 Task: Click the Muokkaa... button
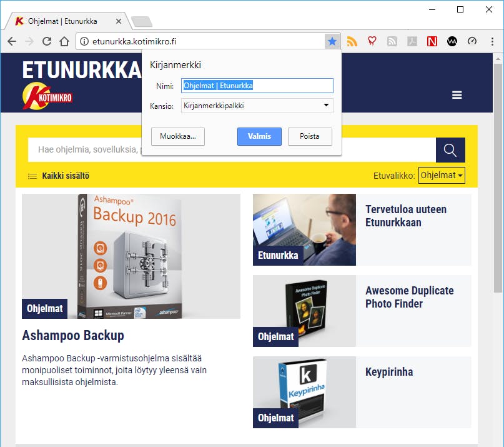click(178, 136)
